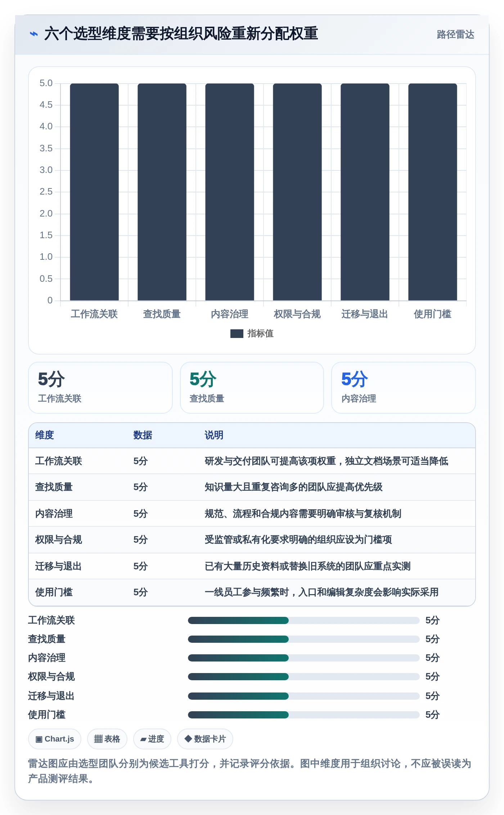Click the 进度 tag chip

click(152, 739)
